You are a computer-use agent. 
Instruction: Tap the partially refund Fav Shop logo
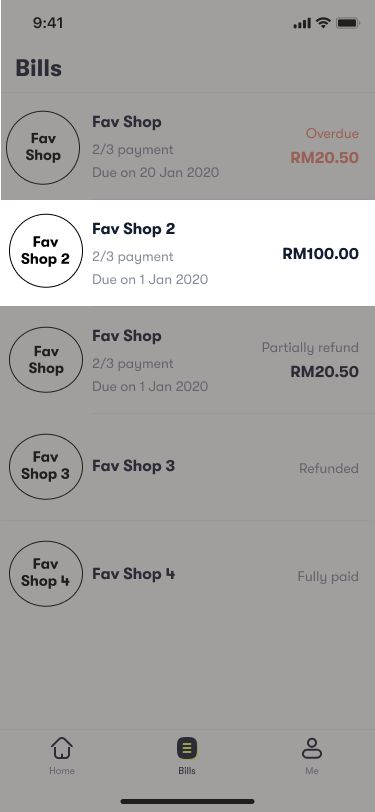click(46, 359)
